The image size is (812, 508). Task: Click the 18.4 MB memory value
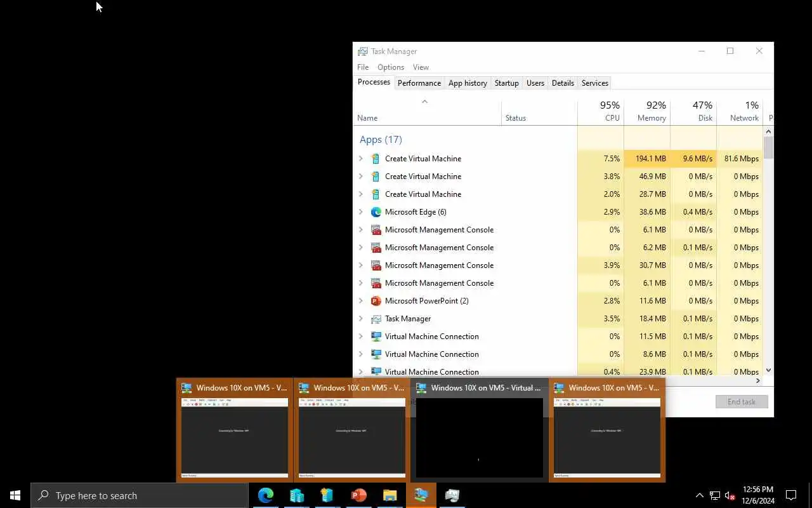click(652, 319)
